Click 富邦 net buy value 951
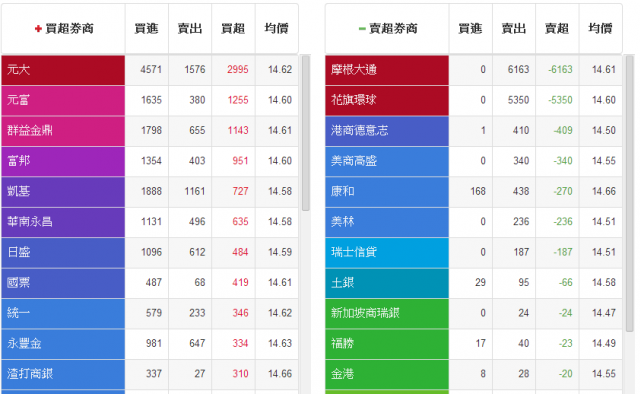This screenshot has width=640, height=394. tap(240, 161)
